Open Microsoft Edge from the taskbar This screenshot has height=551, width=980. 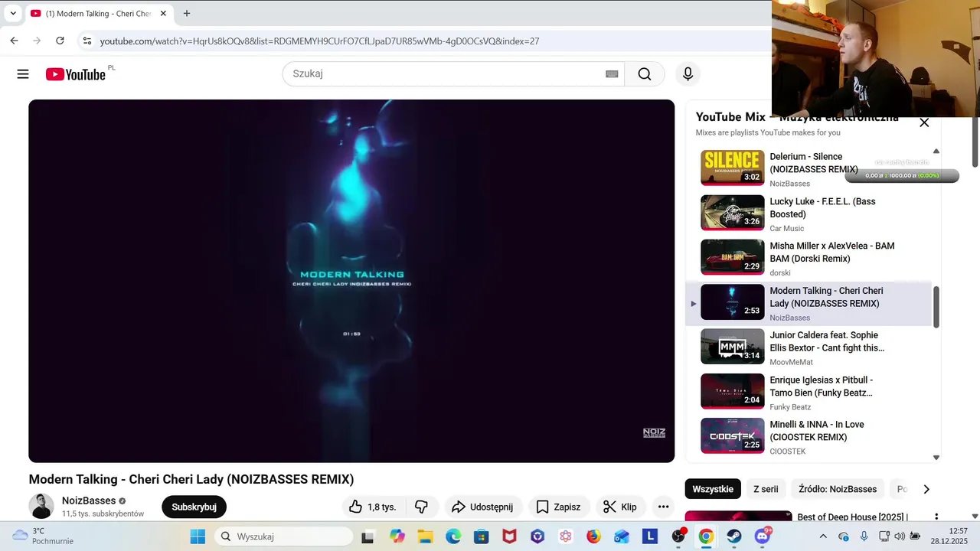(453, 536)
